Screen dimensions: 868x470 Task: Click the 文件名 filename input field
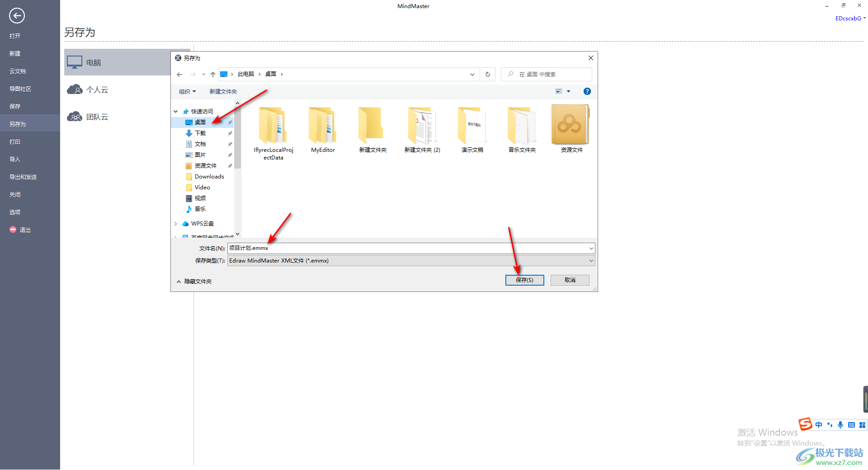click(x=407, y=248)
